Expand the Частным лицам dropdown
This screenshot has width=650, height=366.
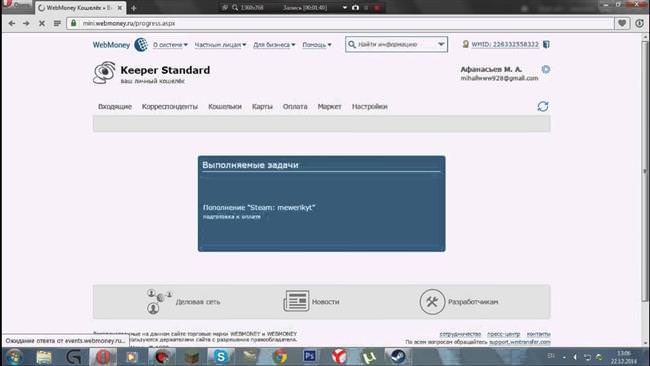pos(220,45)
